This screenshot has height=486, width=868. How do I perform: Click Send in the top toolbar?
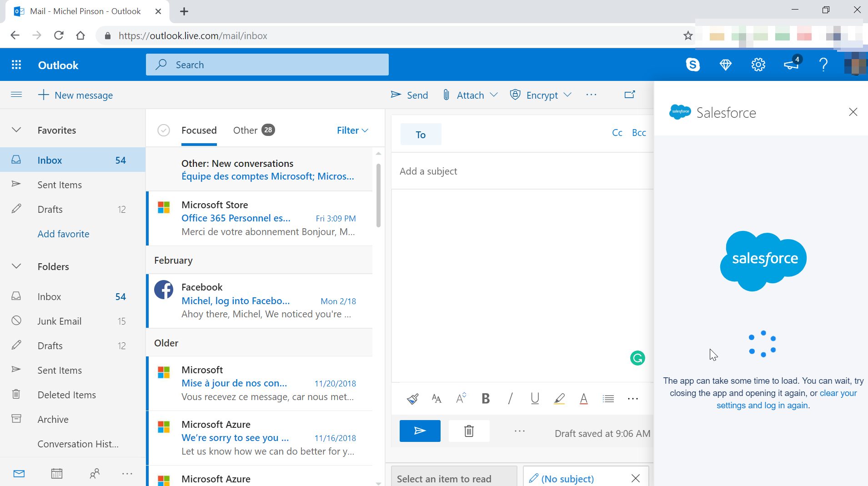click(x=409, y=95)
